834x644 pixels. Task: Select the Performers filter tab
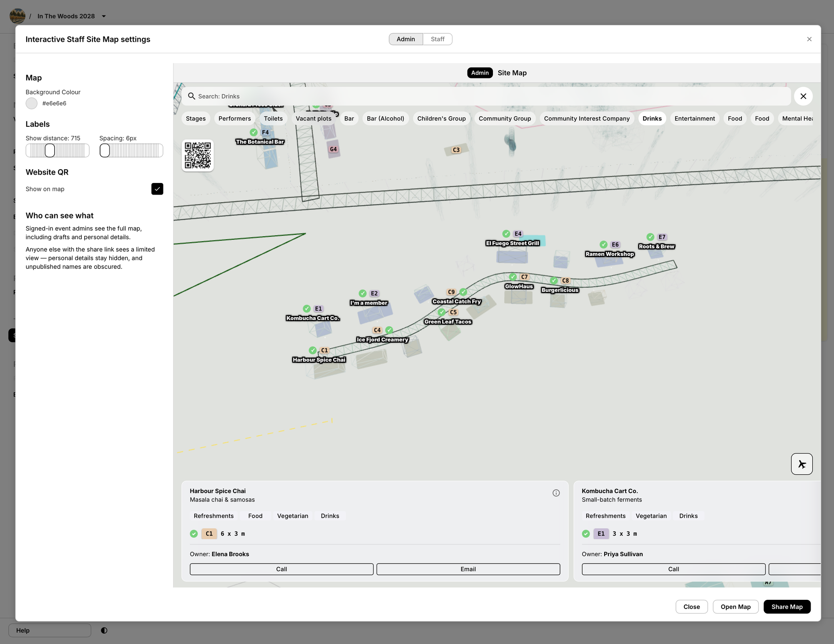click(x=235, y=118)
